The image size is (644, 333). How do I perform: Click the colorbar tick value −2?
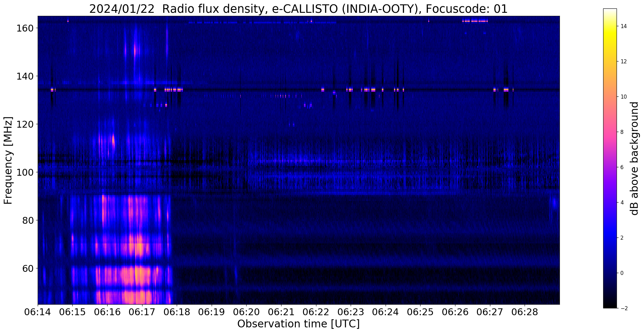[x=623, y=308]
